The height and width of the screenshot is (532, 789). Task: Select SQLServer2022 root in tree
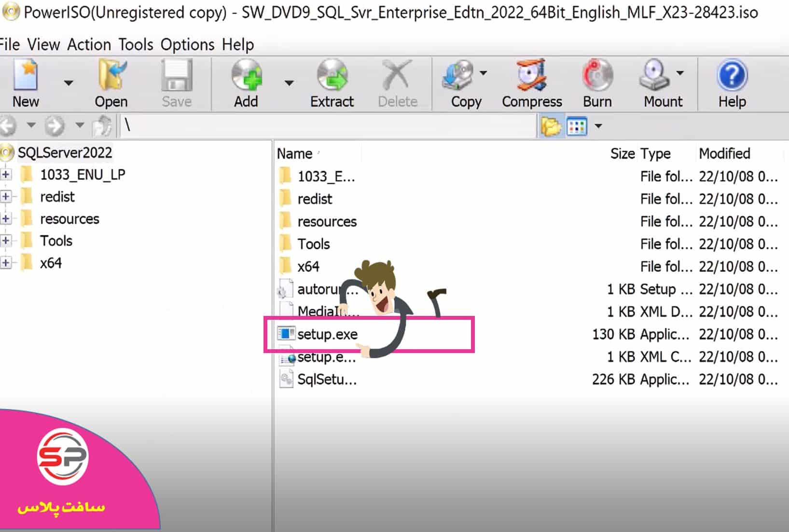65,152
